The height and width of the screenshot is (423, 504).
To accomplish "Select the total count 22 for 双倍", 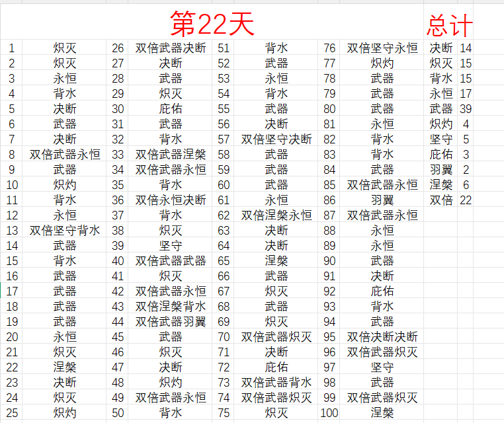I will (466, 200).
